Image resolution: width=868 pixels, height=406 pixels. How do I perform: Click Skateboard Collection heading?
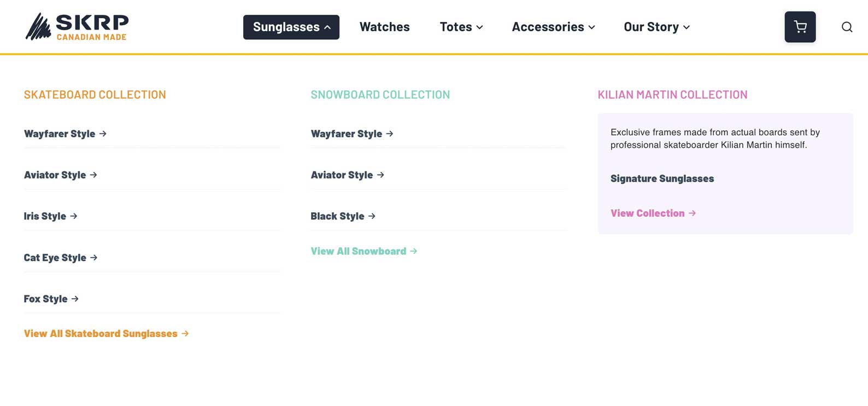[95, 95]
